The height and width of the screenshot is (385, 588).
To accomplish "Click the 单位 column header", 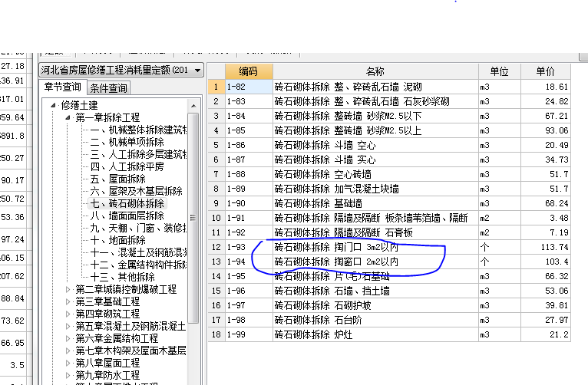I will tap(500, 71).
